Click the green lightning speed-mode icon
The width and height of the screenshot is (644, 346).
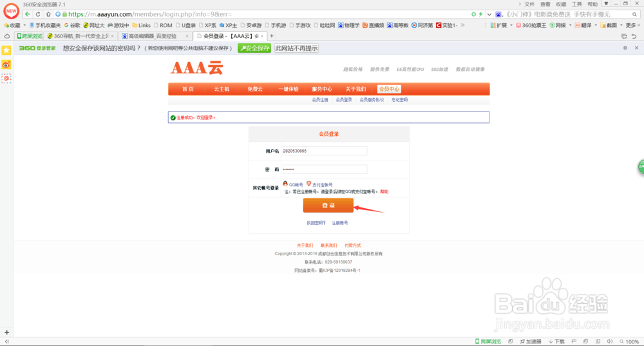point(480,14)
